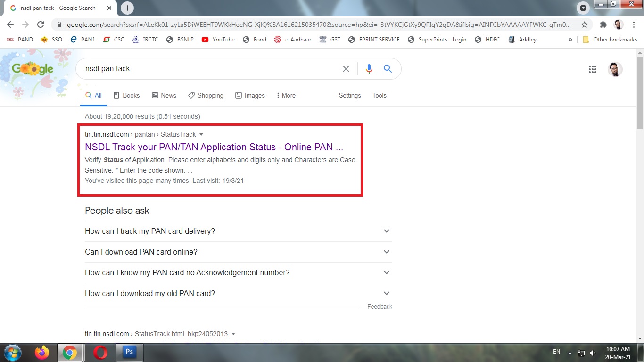The height and width of the screenshot is (362, 644).
Task: Open the SuperPrints - Login bookmark
Action: point(437,40)
